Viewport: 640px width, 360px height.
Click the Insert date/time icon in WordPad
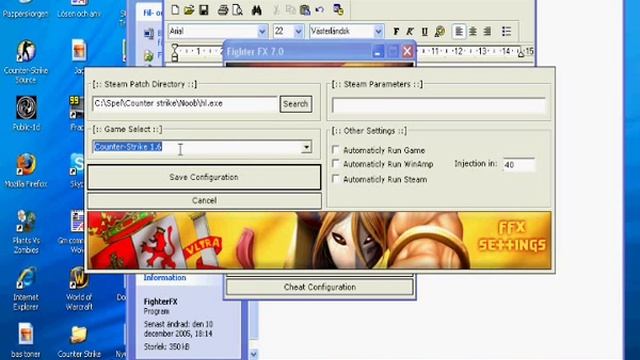338,10
